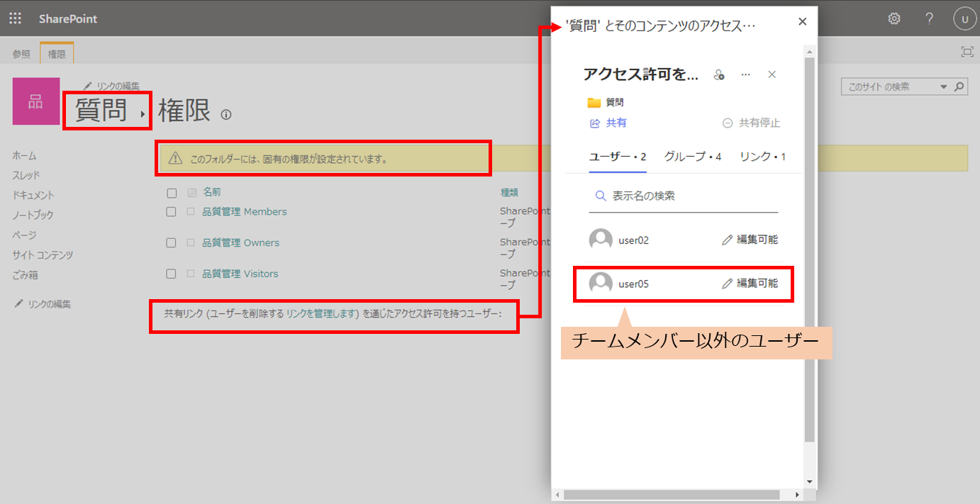Click user05 avatar icon
The height and width of the screenshot is (504, 980).
click(x=601, y=284)
